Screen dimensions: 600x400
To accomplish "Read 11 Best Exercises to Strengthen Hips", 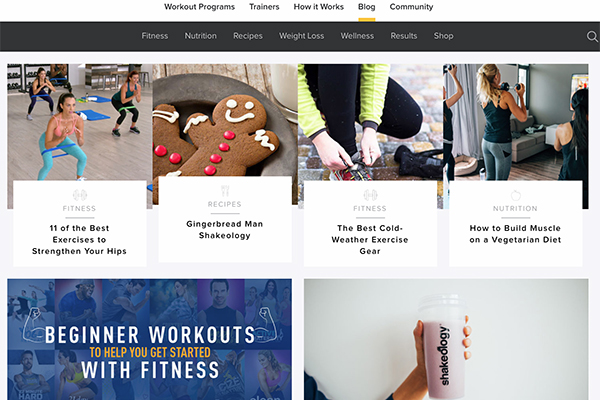I will point(79,240).
